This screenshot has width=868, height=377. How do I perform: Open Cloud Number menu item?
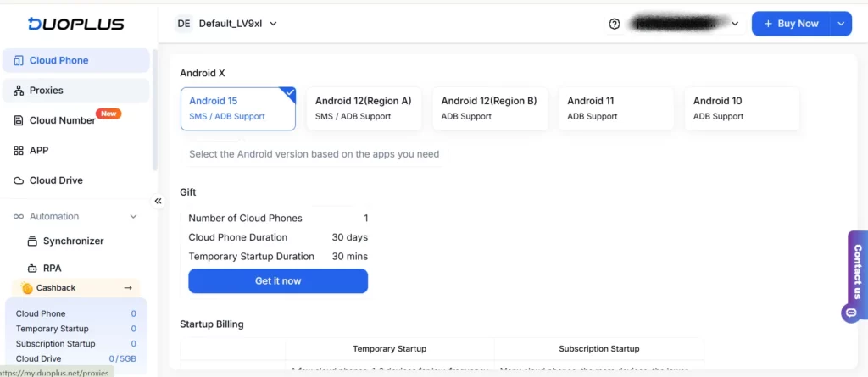(x=75, y=120)
